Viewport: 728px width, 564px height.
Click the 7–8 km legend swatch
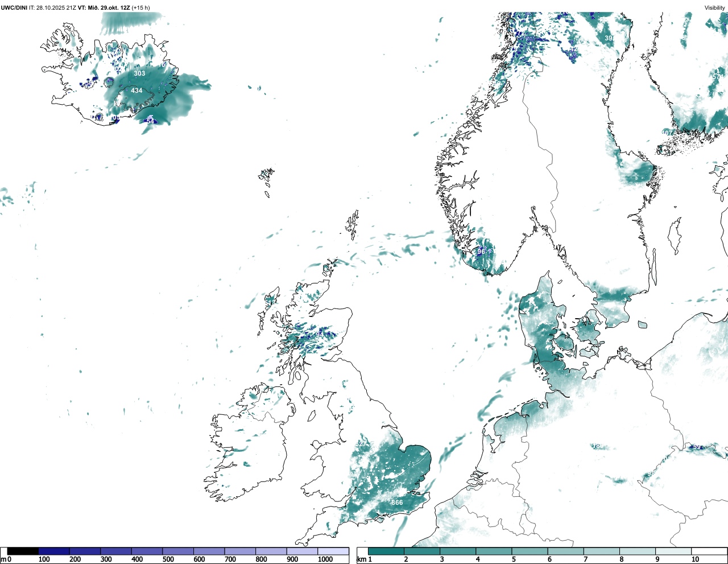[601, 551]
